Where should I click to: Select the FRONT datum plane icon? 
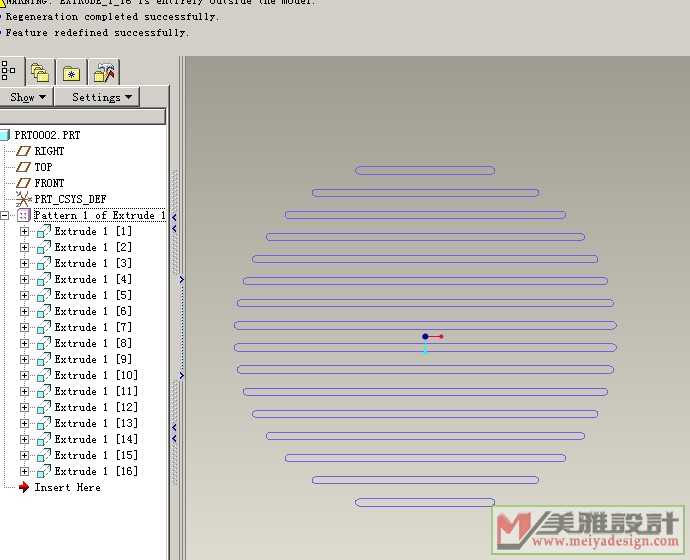click(24, 183)
